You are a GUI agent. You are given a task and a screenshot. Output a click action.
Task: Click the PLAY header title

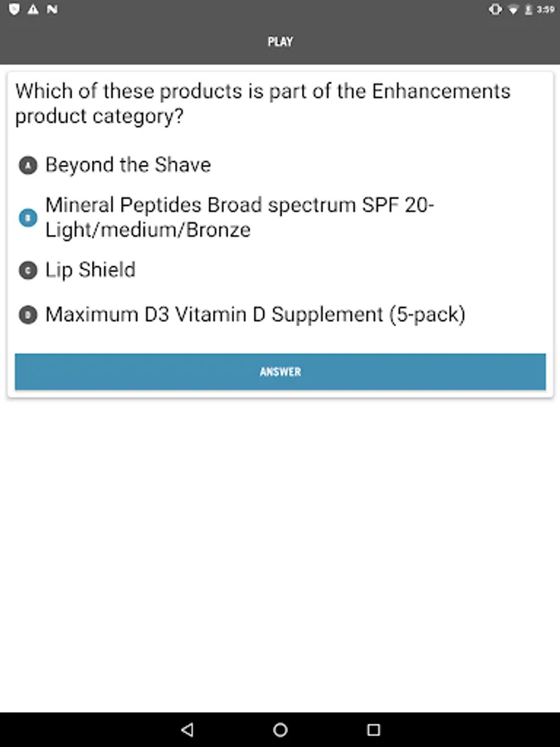click(280, 41)
